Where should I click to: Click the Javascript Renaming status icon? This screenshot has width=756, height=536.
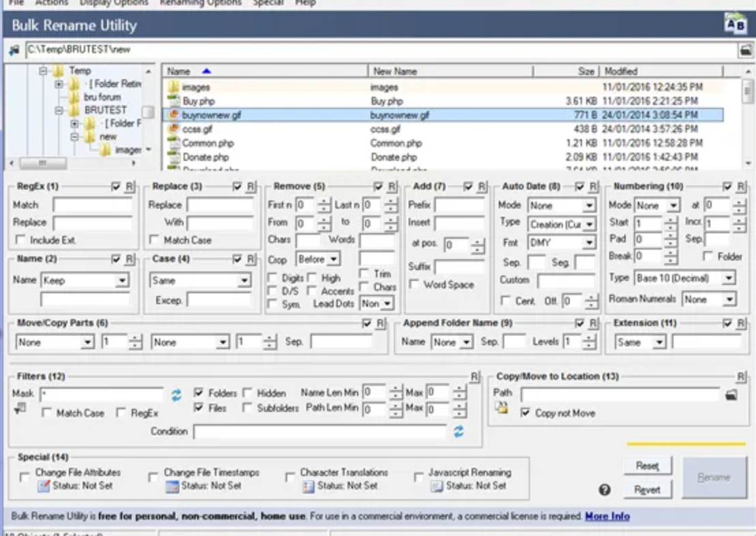coord(437,486)
